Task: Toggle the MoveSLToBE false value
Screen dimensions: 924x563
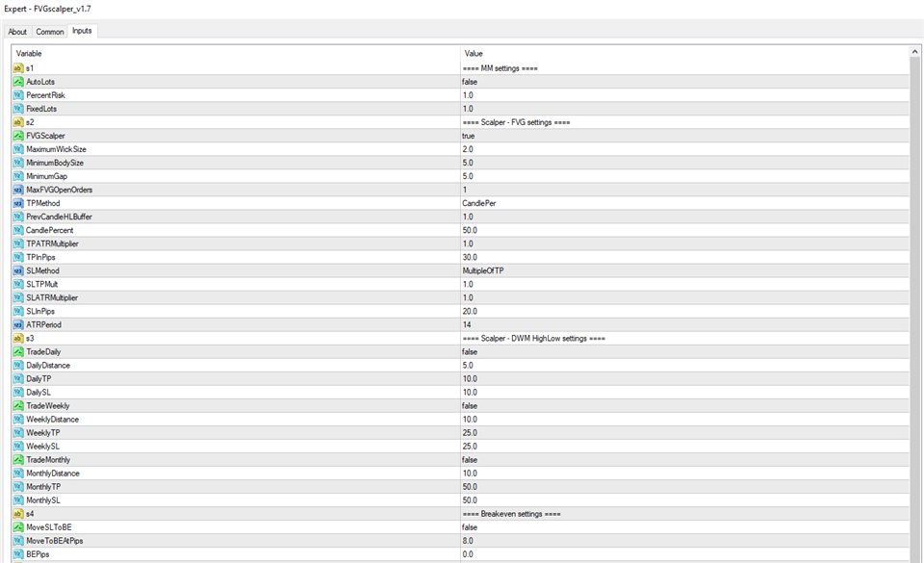Action: pyautogui.click(x=470, y=527)
